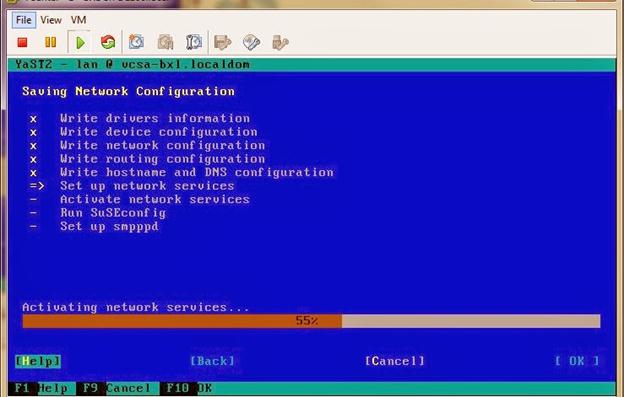Screen dimensions: 624x397
Task: Click the USB device connection icon
Action: [280, 43]
